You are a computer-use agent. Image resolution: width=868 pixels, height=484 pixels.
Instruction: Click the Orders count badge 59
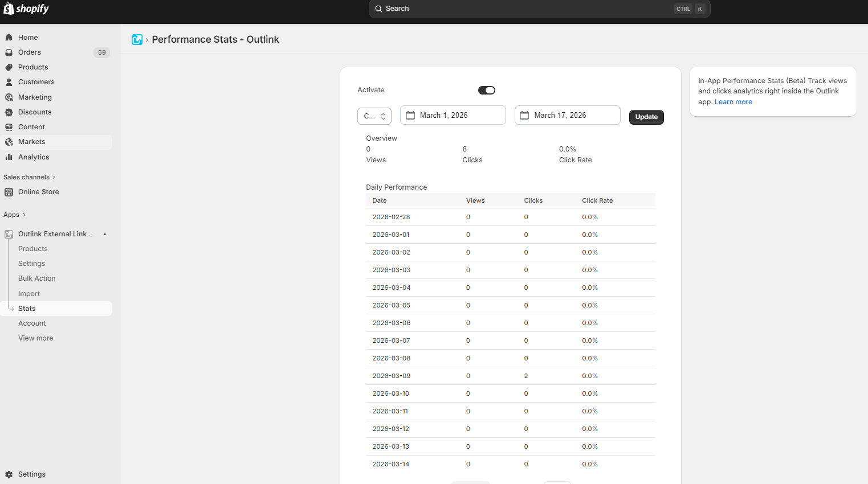(x=101, y=52)
